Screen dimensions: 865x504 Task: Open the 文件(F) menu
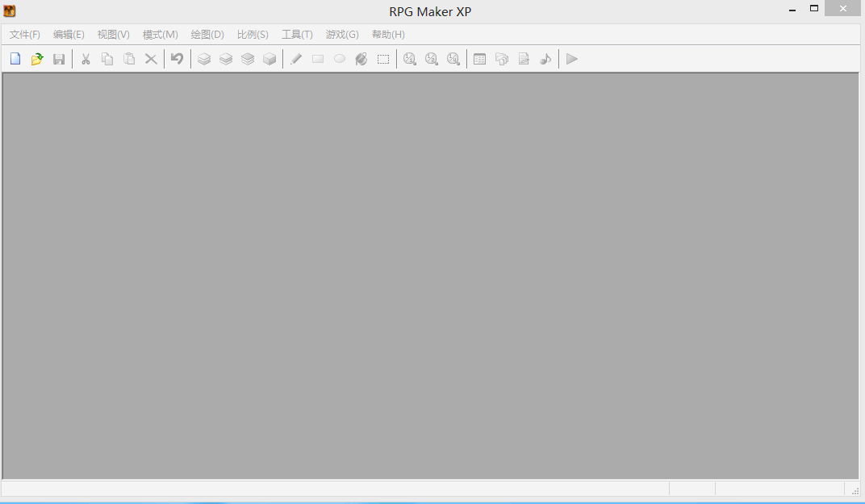click(25, 35)
